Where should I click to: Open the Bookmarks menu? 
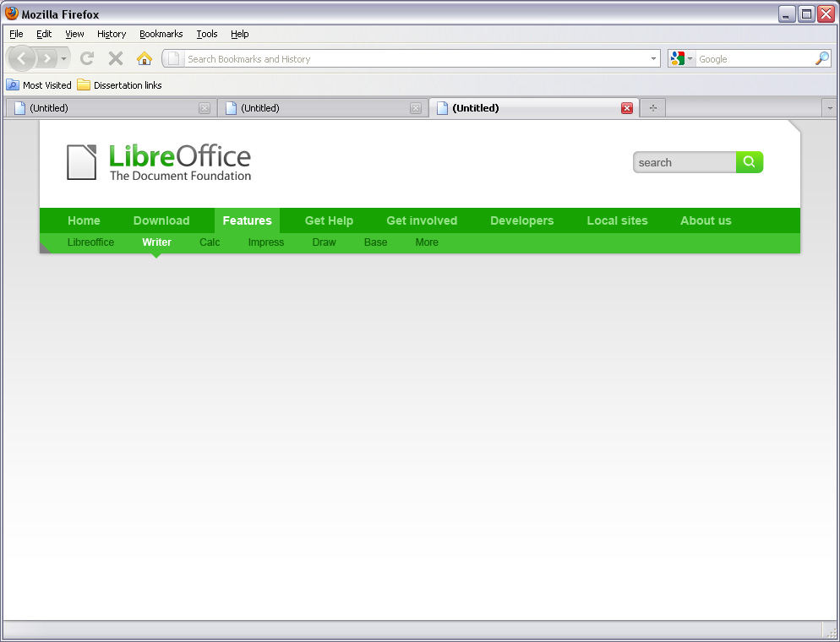[x=161, y=34]
